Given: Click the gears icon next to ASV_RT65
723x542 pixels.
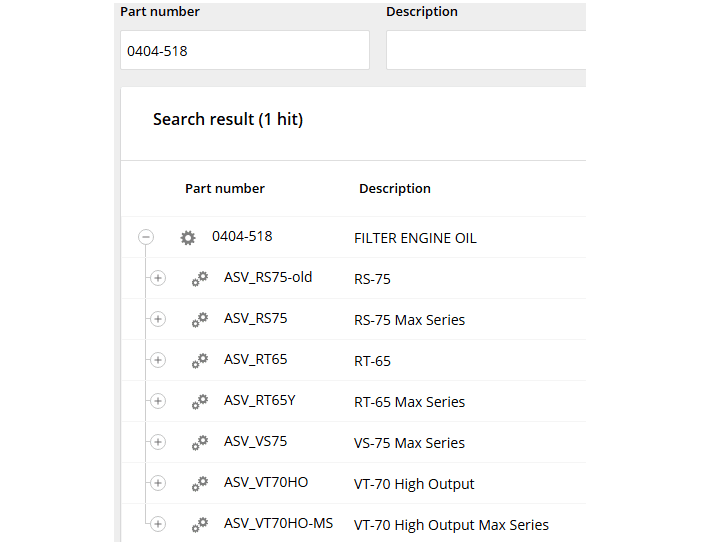Looking at the screenshot, I should pos(200,360).
